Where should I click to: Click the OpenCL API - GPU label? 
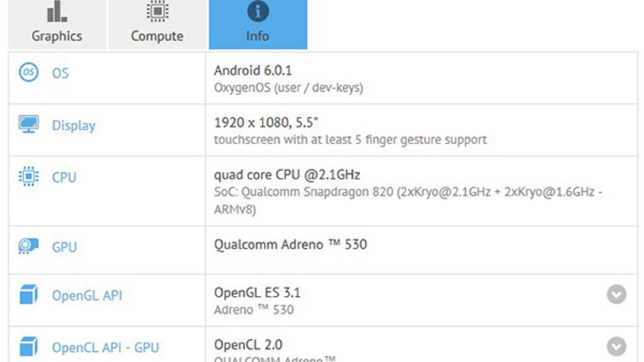[x=105, y=348]
